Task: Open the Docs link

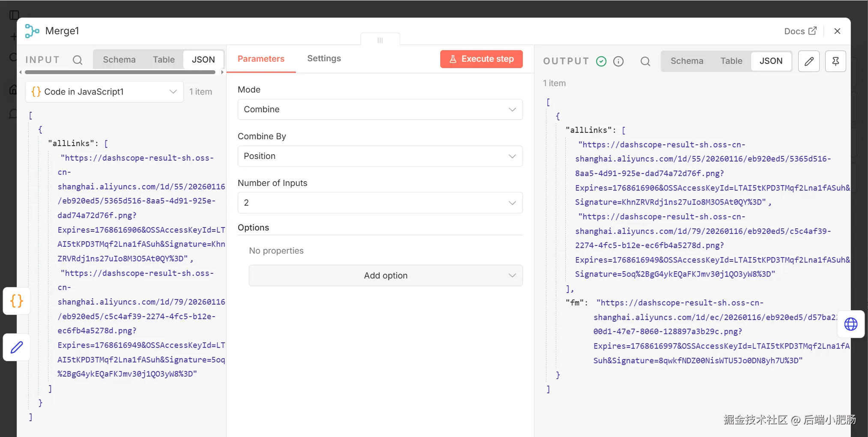Action: [800, 31]
